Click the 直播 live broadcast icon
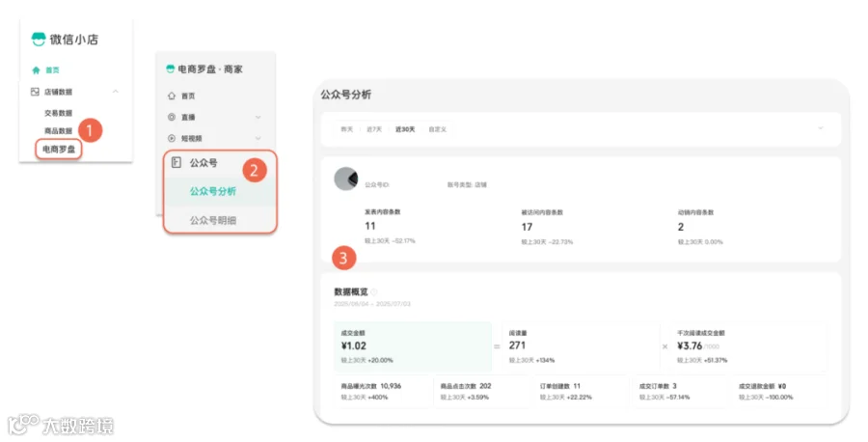 172,117
